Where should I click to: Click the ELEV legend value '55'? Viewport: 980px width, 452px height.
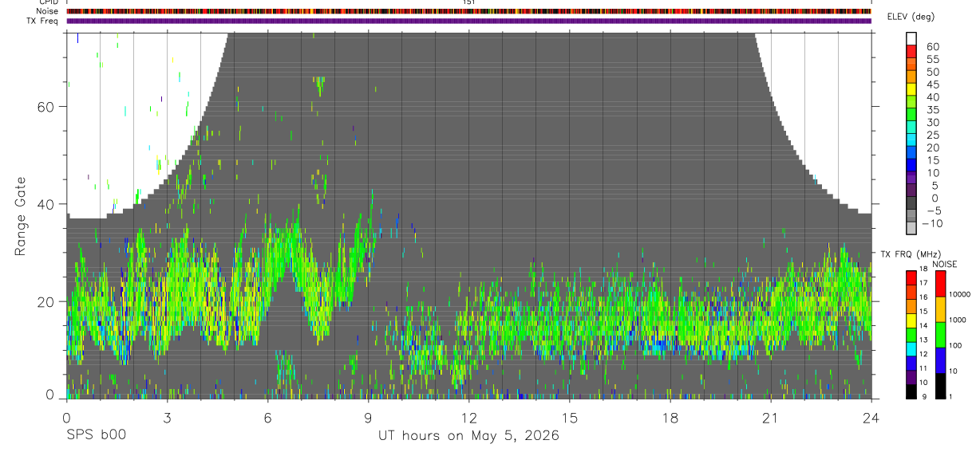pos(932,59)
